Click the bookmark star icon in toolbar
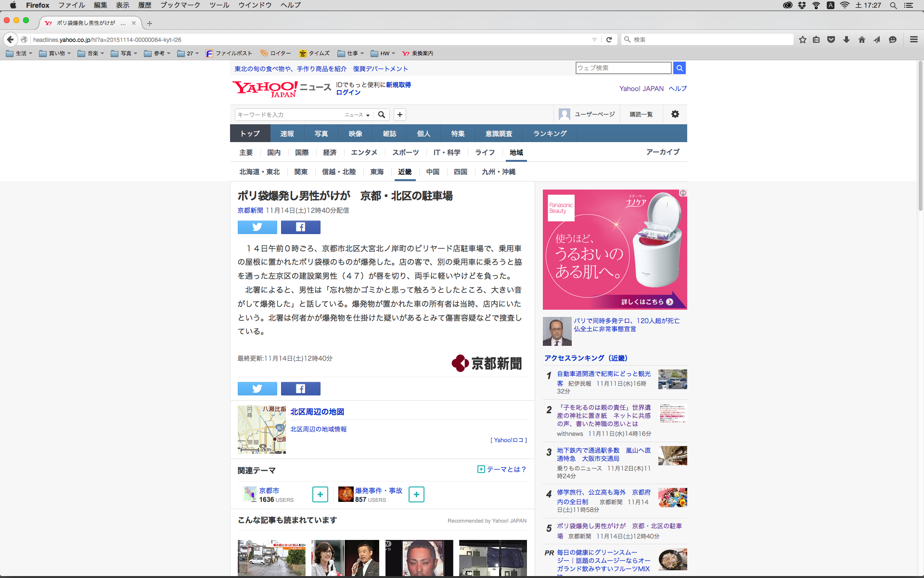Screen dimensions: 924x578 [x=802, y=39]
